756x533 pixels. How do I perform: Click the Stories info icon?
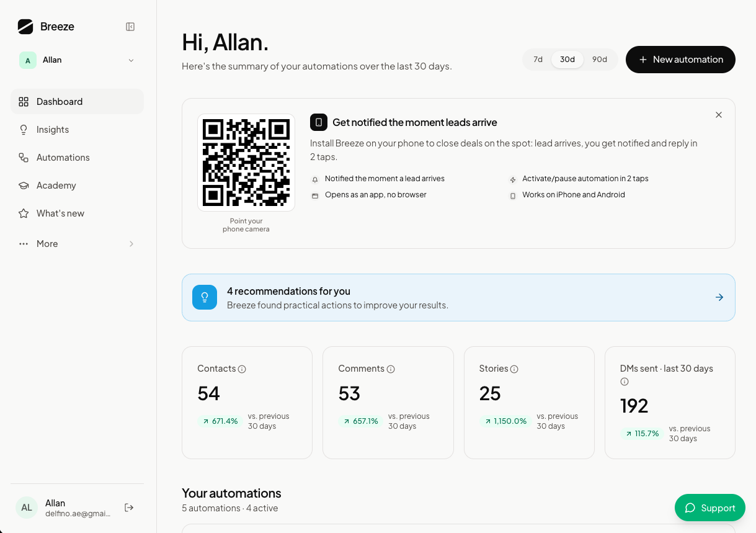tap(514, 369)
